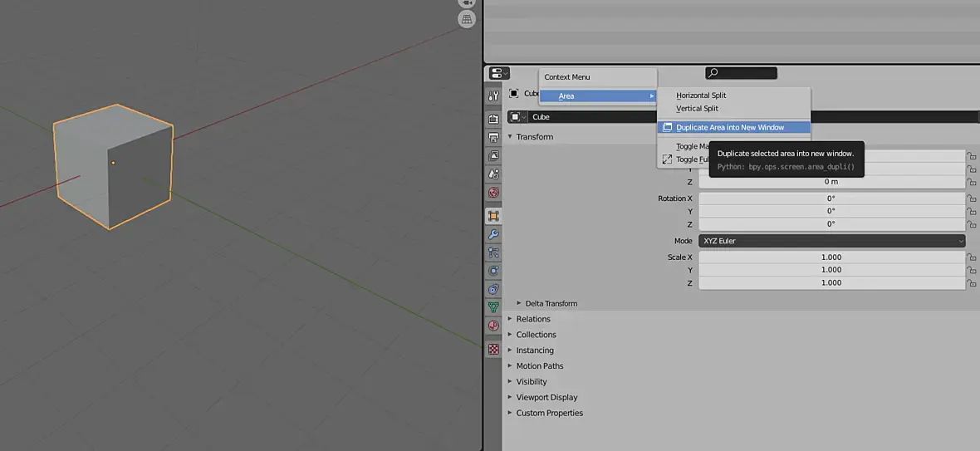Open the View Layer properties tab
The width and height of the screenshot is (980, 451).
[493, 155]
